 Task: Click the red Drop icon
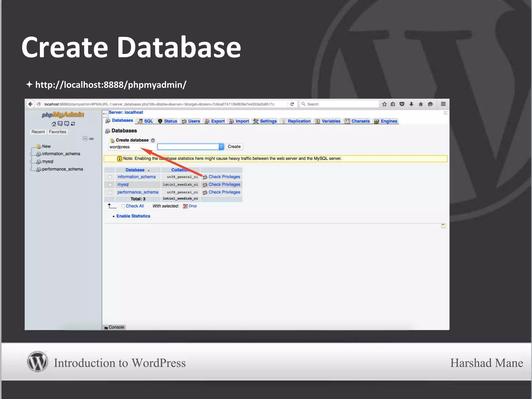185,206
